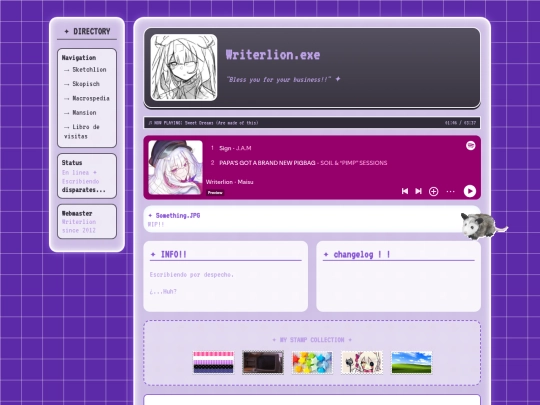
Task: Skip to next track in Spotify embed
Action: [x=418, y=191]
